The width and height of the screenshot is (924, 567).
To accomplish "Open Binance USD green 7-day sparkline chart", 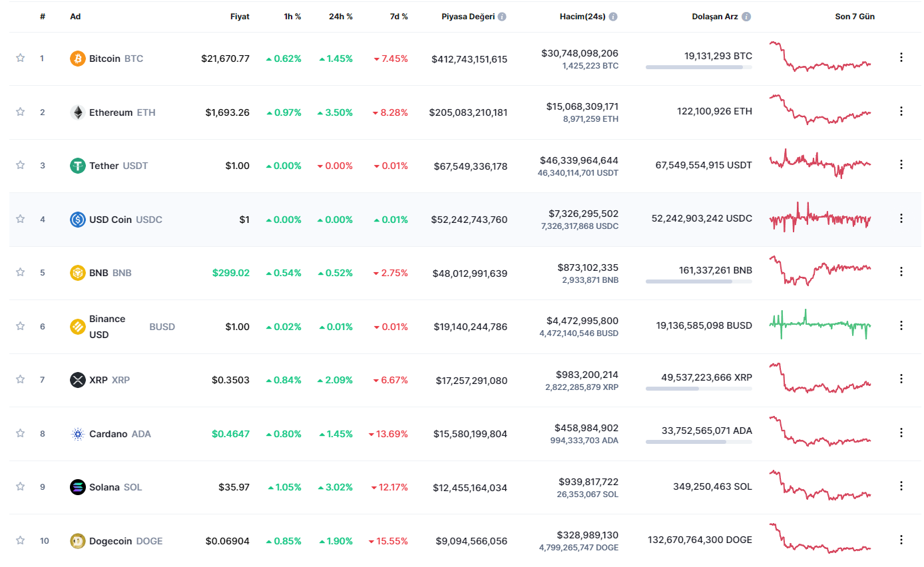I will 820,325.
